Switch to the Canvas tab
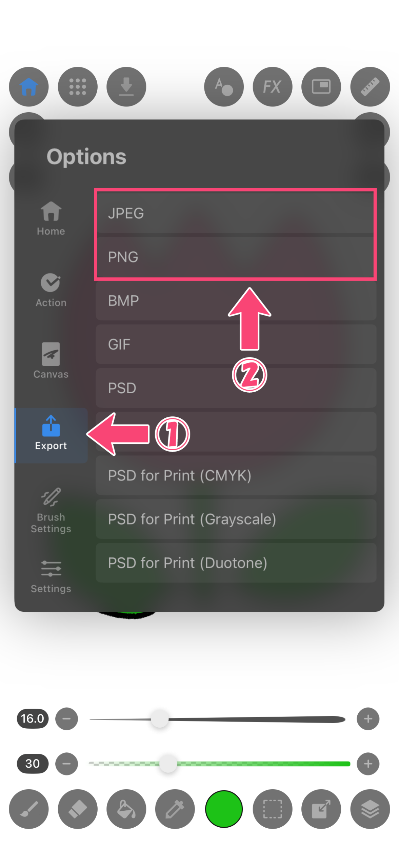 [x=51, y=360]
